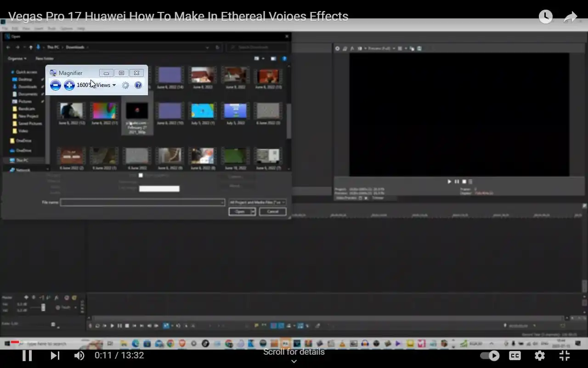
Task: Tick the checkbox below the file list
Action: click(141, 175)
